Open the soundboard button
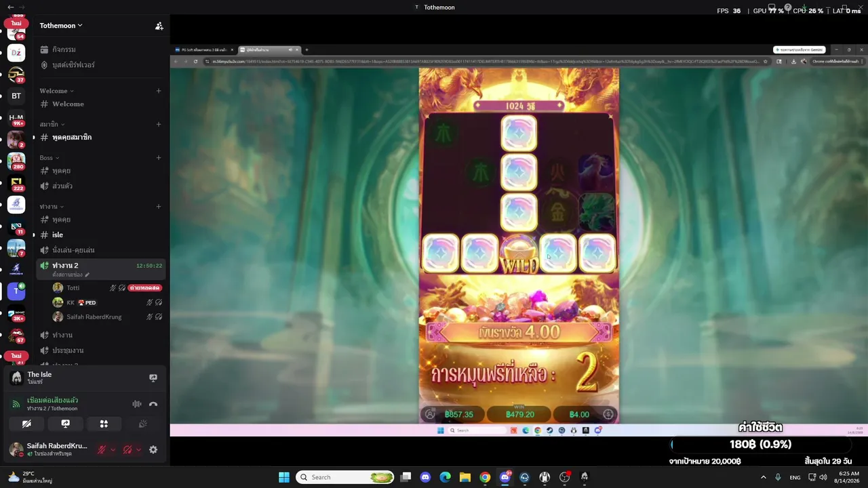Screen dimensions: 868x488 142,424
